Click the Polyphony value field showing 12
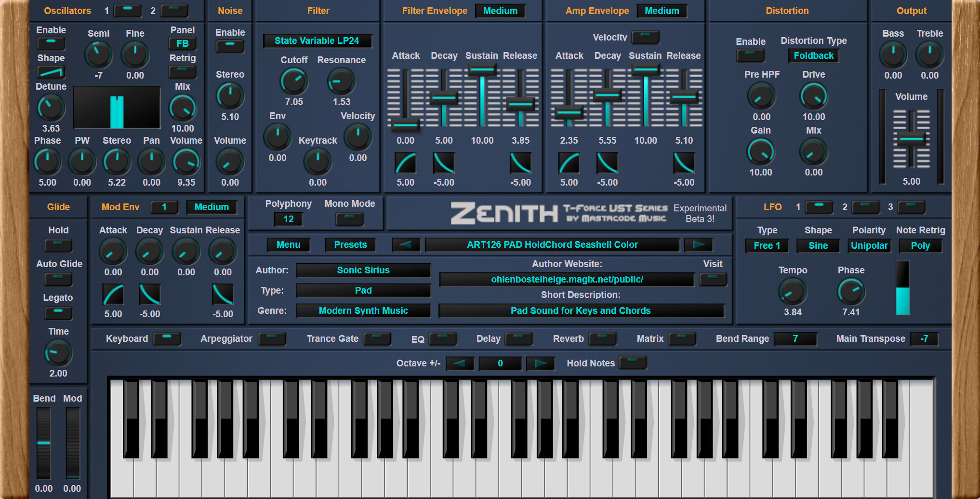 tap(289, 219)
